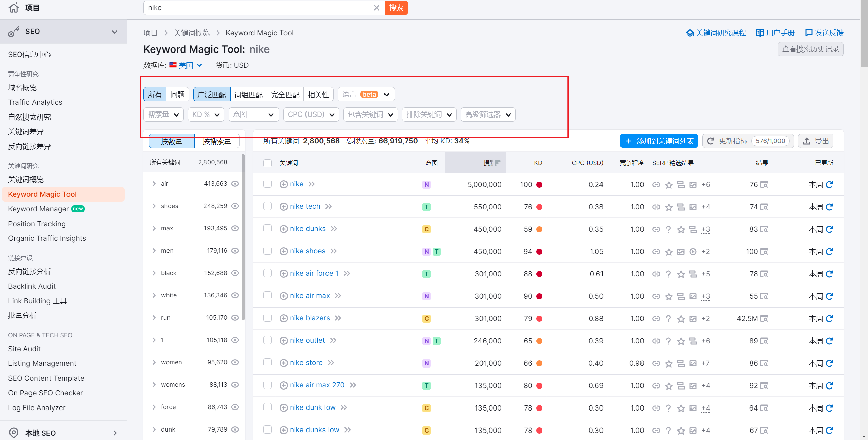The image size is (868, 440).
Task: Open SERP view icon in nike dunks row
Action: [764, 229]
